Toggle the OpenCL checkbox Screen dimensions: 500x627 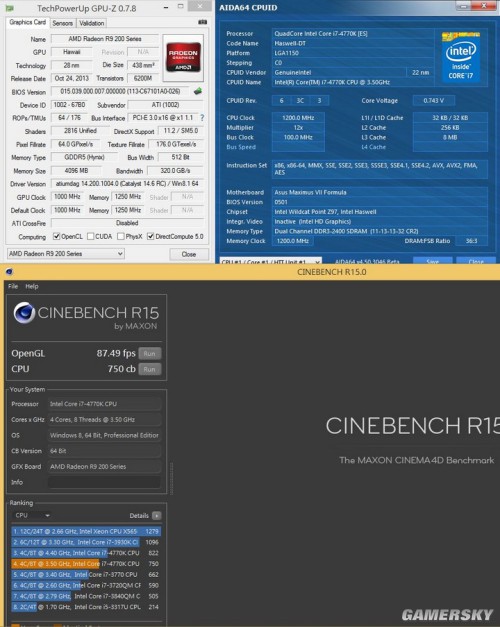(x=56, y=236)
